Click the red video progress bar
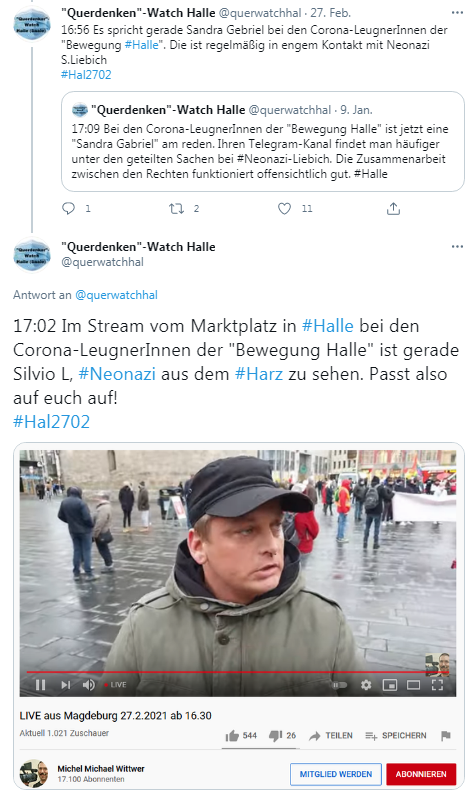 pyautogui.click(x=238, y=672)
